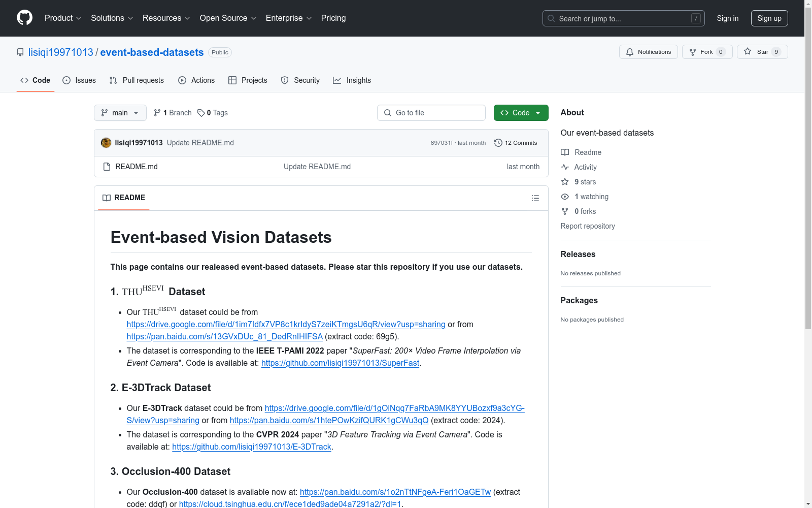View the 12 Commits history

pos(516,143)
